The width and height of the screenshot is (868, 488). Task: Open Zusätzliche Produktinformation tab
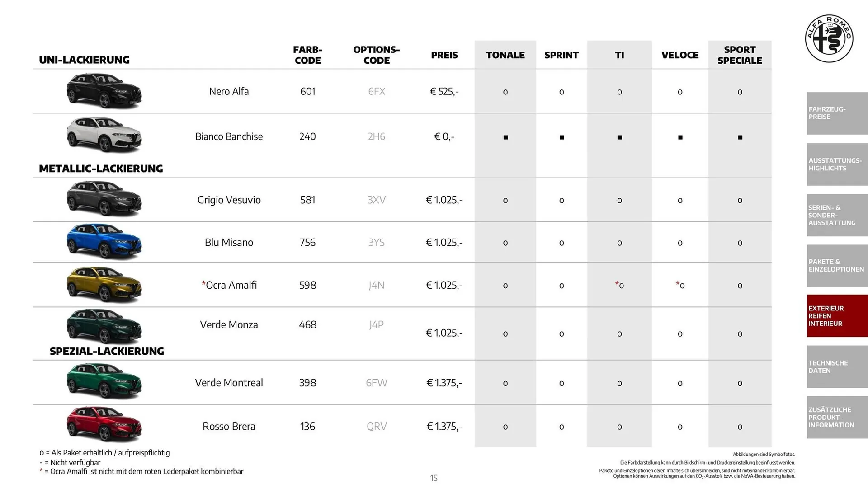[x=836, y=417]
